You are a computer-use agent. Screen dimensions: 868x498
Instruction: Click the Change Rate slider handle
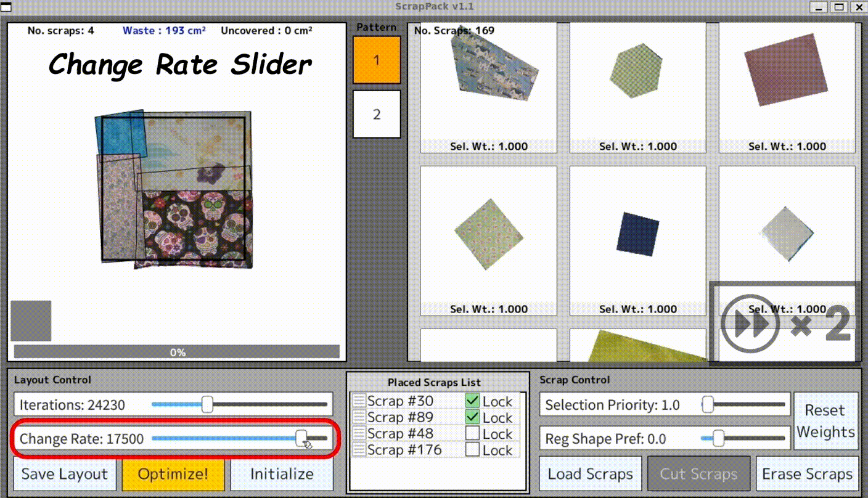click(x=301, y=438)
